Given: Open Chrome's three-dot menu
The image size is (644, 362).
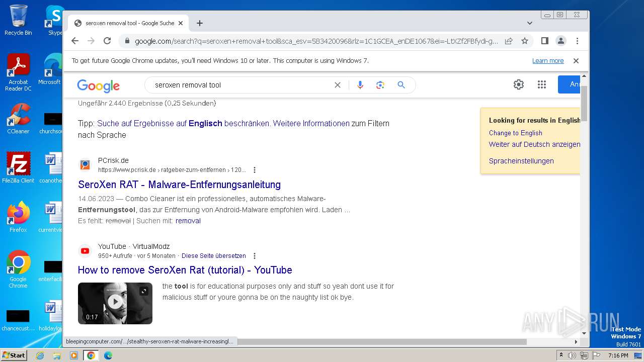Looking at the screenshot, I should [577, 41].
